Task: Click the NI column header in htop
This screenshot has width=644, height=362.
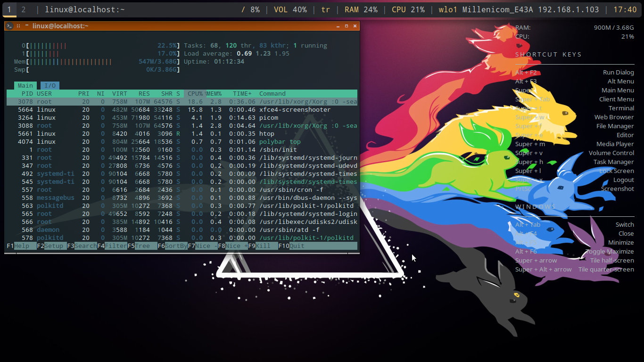Action: (101, 93)
